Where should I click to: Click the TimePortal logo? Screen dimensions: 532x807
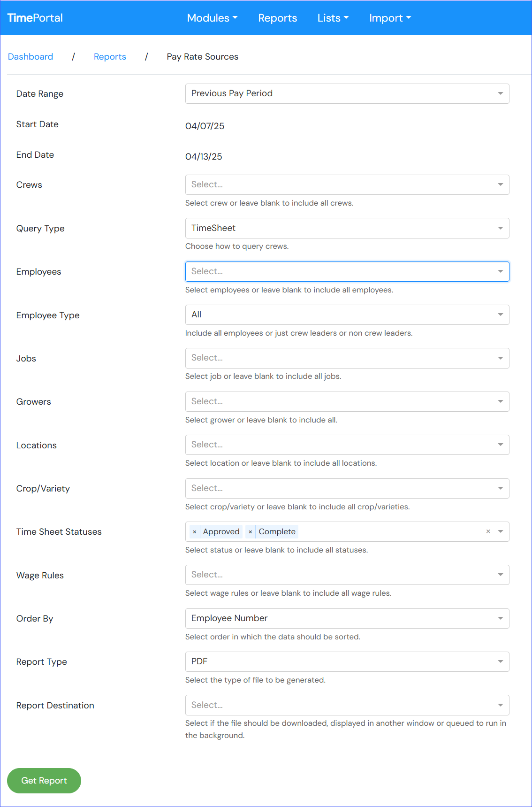pos(35,18)
